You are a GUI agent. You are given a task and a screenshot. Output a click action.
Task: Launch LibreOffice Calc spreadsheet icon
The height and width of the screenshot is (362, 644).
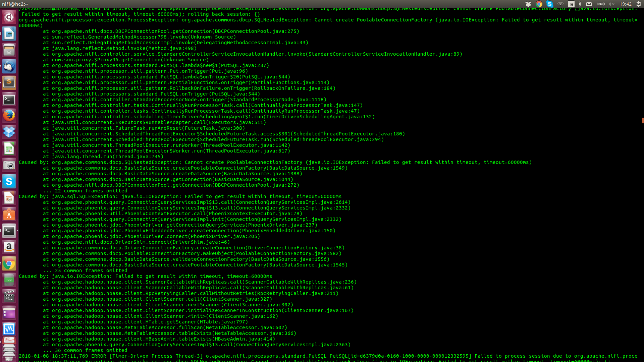[x=9, y=148]
